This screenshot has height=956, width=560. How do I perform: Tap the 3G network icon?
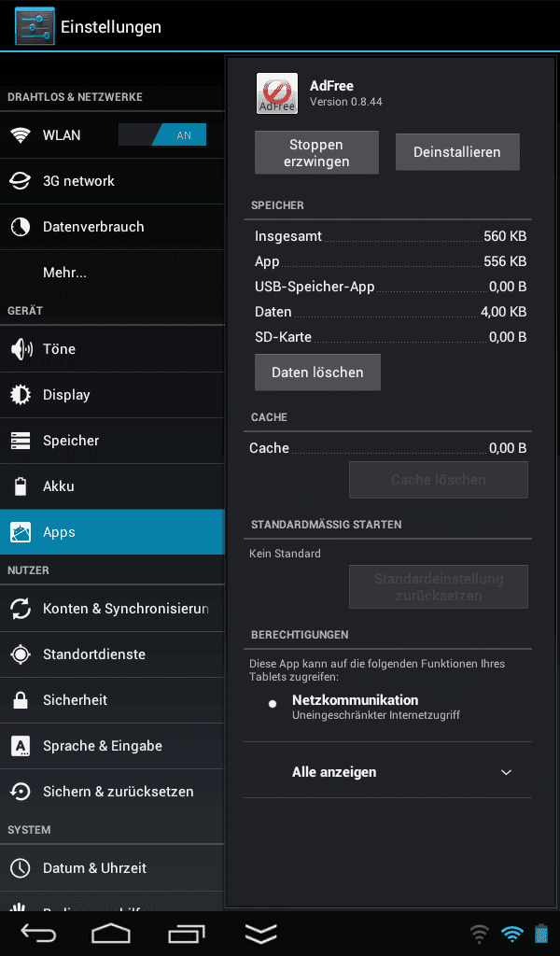[21, 181]
